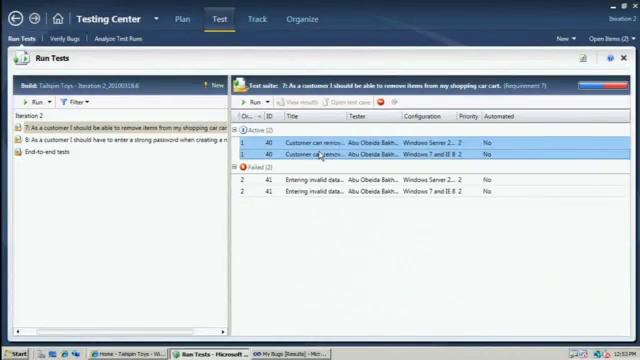This screenshot has height=360, width=640.
Task: Click the Active group state icon
Action: [243, 130]
